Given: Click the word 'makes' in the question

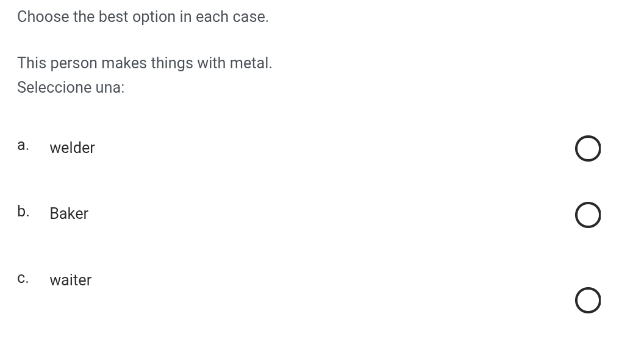Looking at the screenshot, I should [x=124, y=63].
